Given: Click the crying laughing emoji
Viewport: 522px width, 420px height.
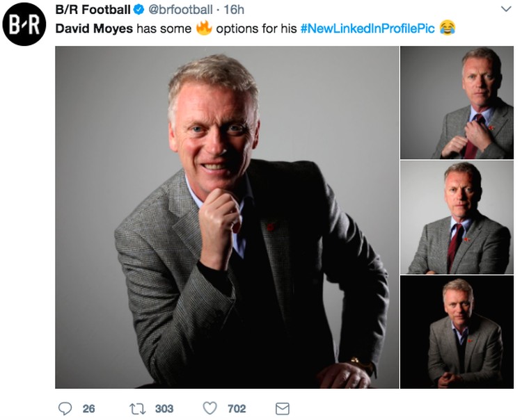Looking at the screenshot, I should pos(448,28).
